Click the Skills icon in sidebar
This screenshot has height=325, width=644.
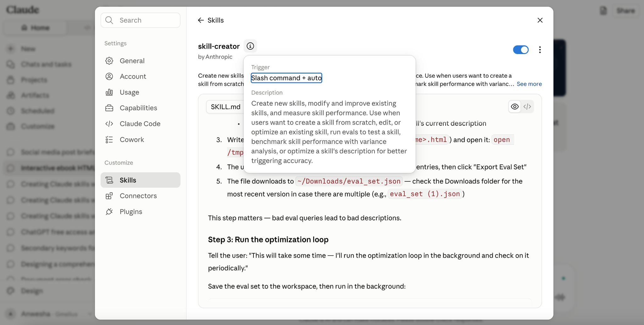(109, 180)
